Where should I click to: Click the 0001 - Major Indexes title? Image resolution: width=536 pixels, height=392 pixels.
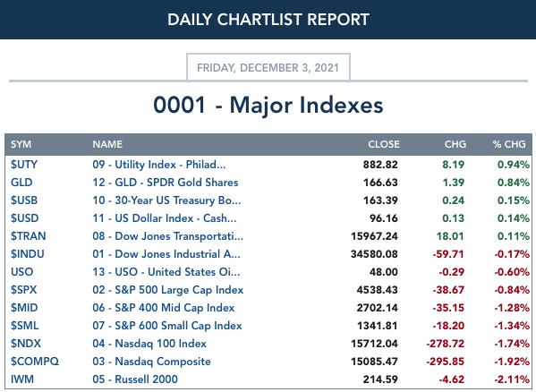point(268,105)
